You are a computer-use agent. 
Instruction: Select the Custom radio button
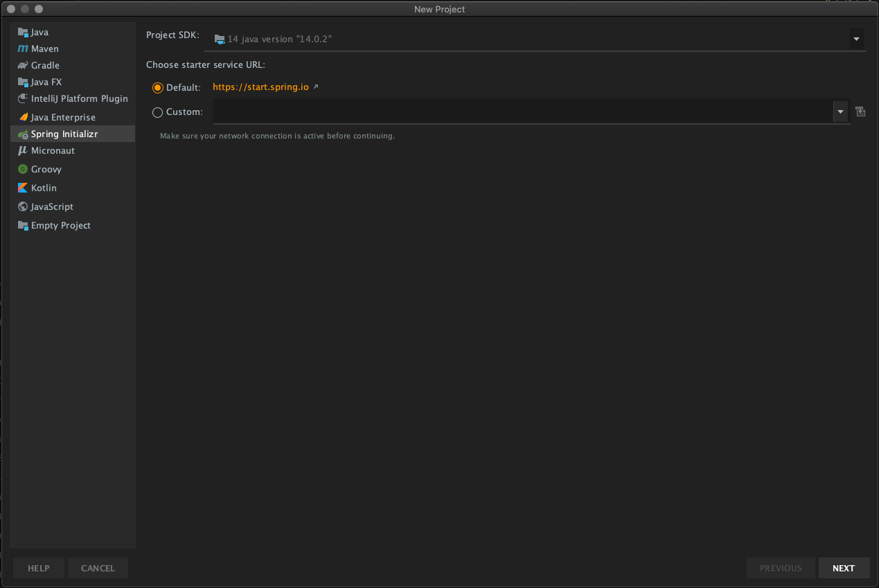tap(157, 112)
